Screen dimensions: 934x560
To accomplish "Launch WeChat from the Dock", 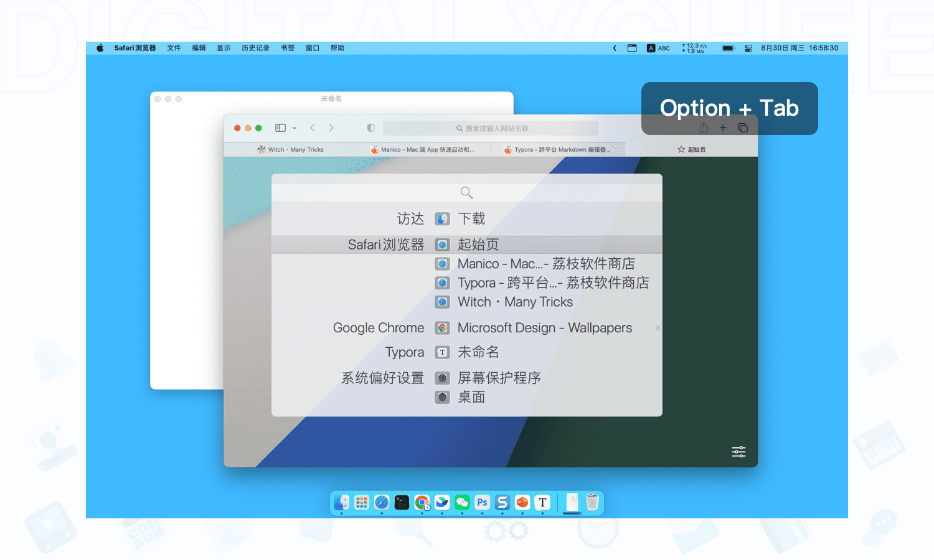I will pyautogui.click(x=462, y=502).
